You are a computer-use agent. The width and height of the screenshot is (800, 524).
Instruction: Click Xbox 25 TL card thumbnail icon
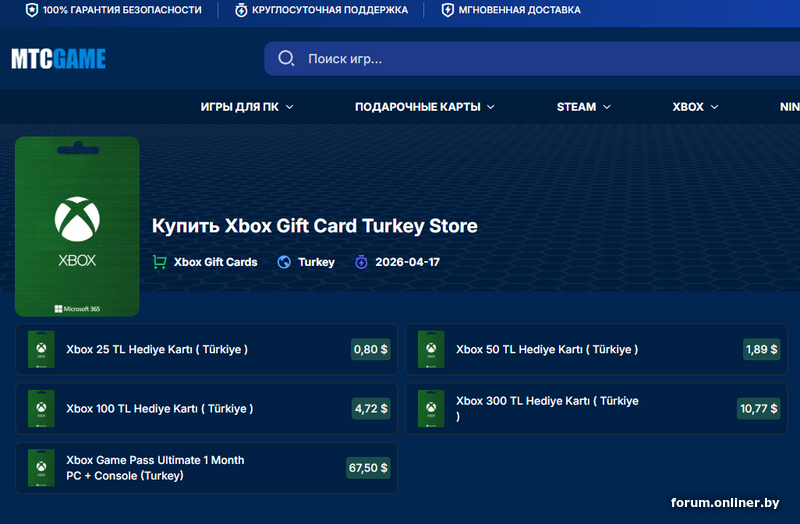(41, 350)
